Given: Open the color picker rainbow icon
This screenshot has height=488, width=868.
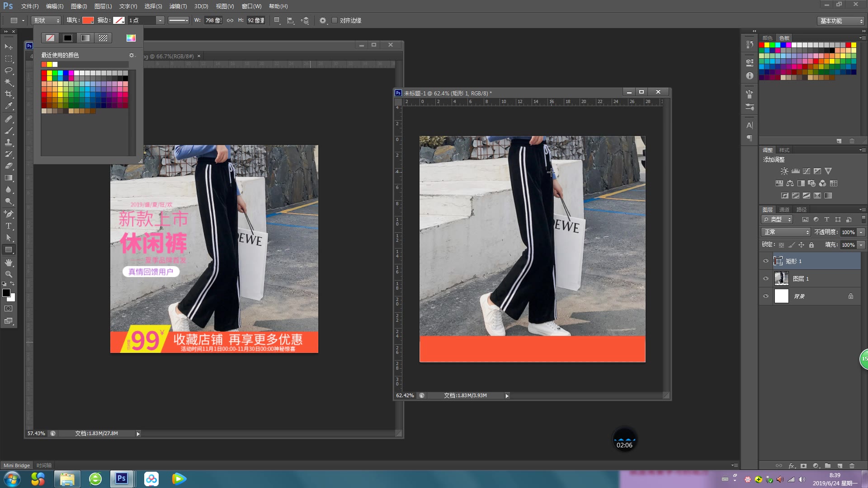Looking at the screenshot, I should click(131, 38).
